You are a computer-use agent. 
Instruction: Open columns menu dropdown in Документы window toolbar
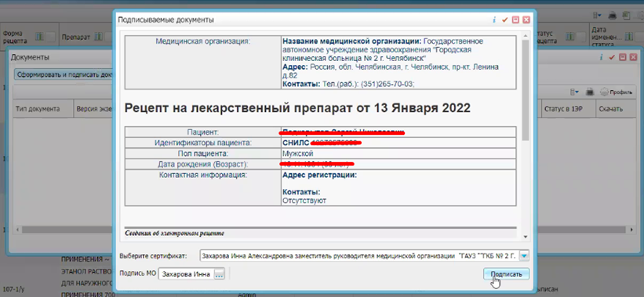574,92
